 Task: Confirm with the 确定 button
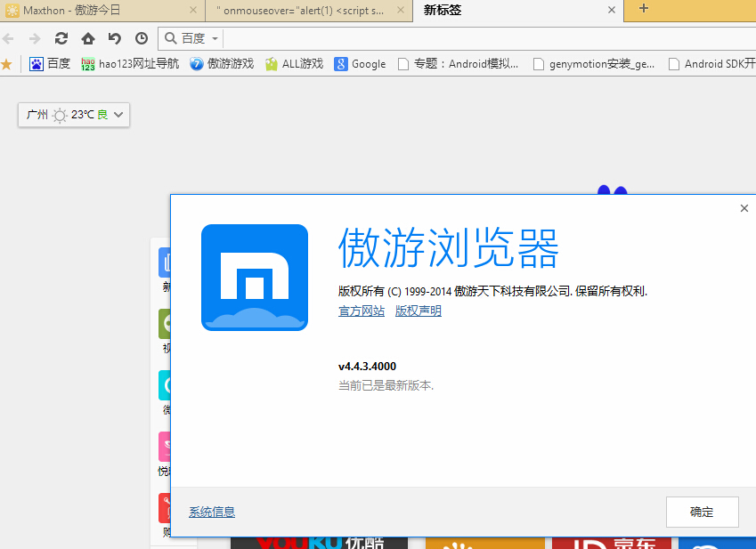tap(702, 512)
